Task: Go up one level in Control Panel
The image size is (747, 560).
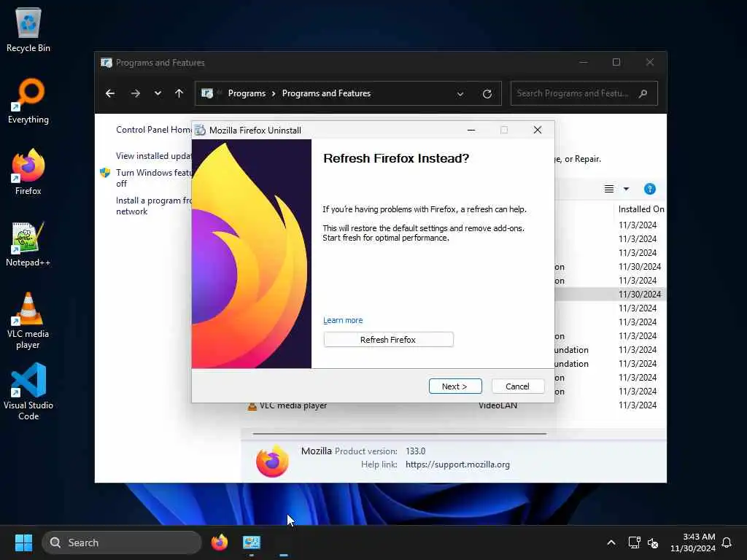Action: (179, 93)
